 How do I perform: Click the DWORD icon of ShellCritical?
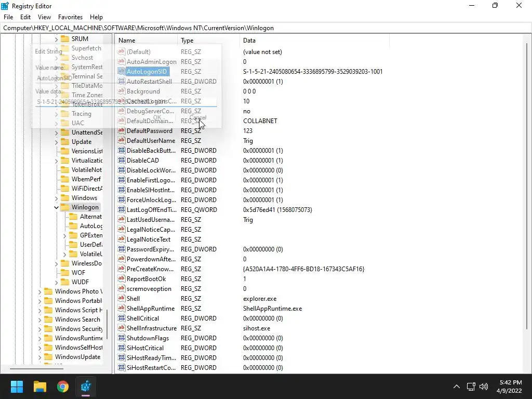coord(121,318)
